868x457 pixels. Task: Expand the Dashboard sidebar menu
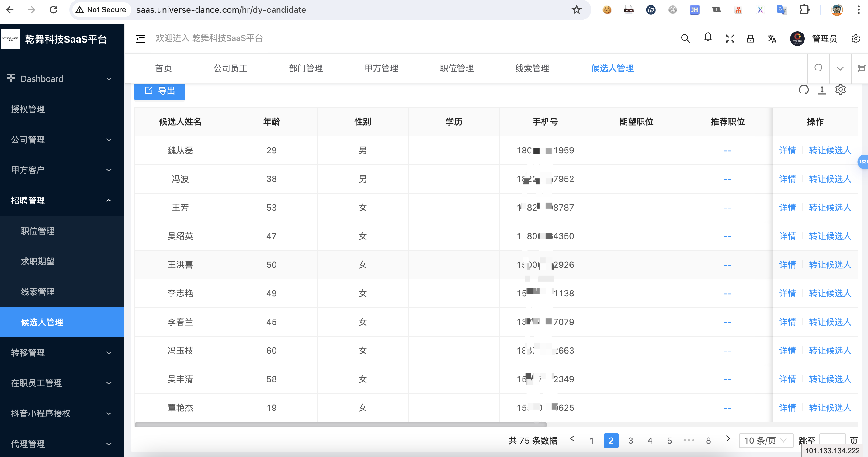click(62, 79)
